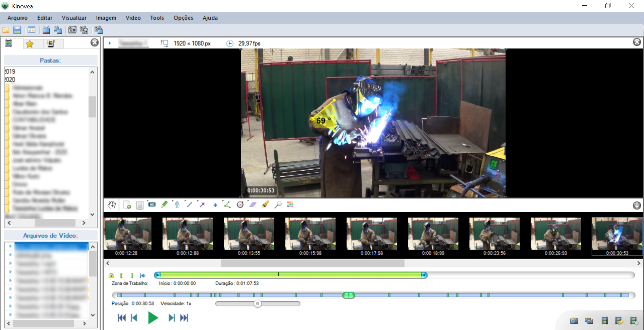The image size is (644, 330).
Task: Select the pencil drawing tool
Action: (164, 205)
